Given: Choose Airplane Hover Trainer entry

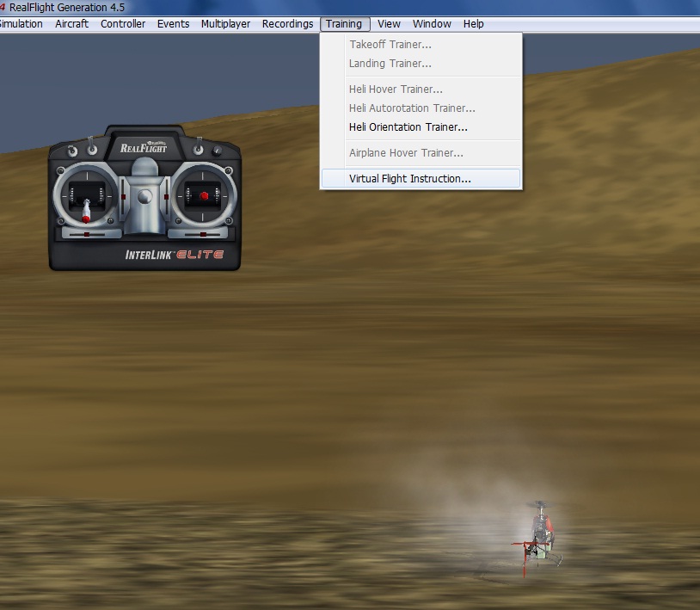Looking at the screenshot, I should 421,153.
